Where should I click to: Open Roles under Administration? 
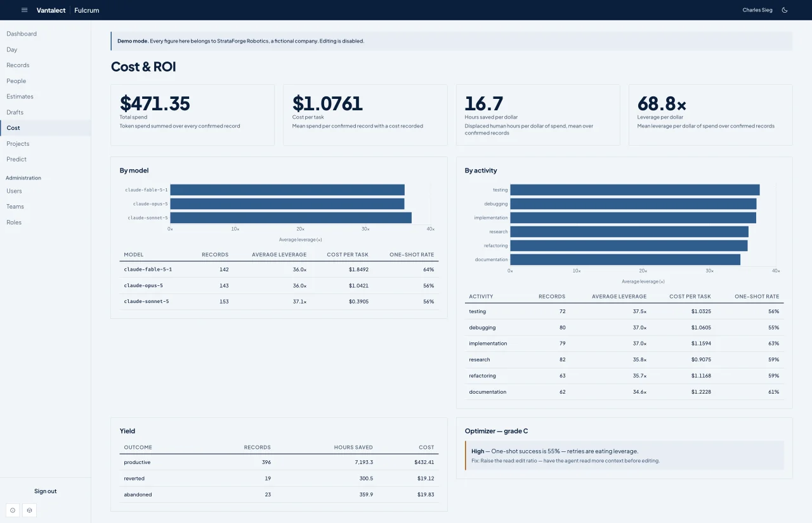click(x=45, y=223)
